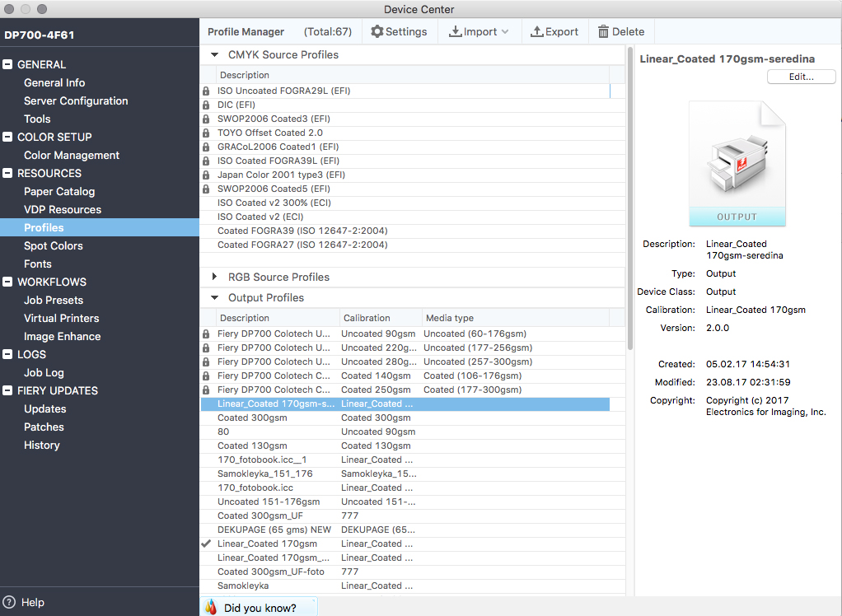Click lock icon on Uncoated 220g output row
842x616 pixels.
pyautogui.click(x=206, y=348)
